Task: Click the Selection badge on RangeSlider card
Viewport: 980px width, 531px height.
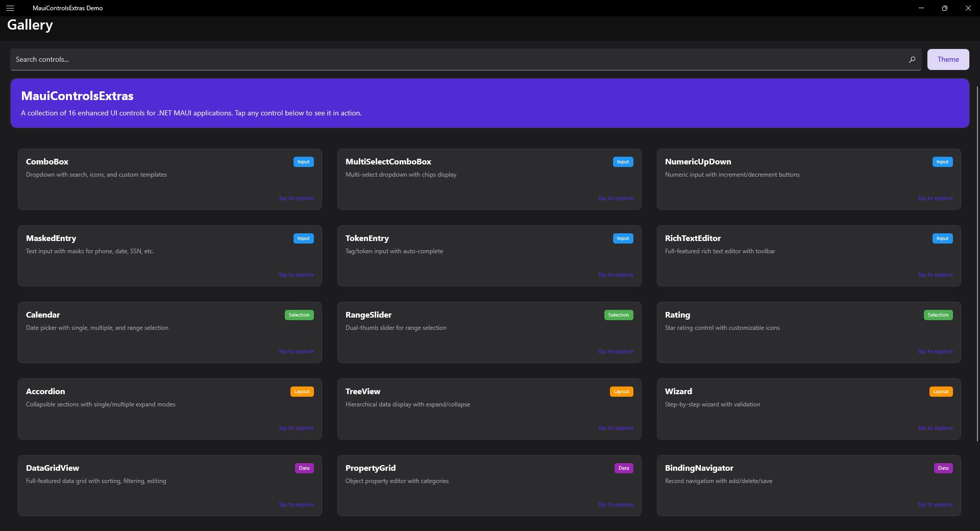Action: tap(619, 315)
